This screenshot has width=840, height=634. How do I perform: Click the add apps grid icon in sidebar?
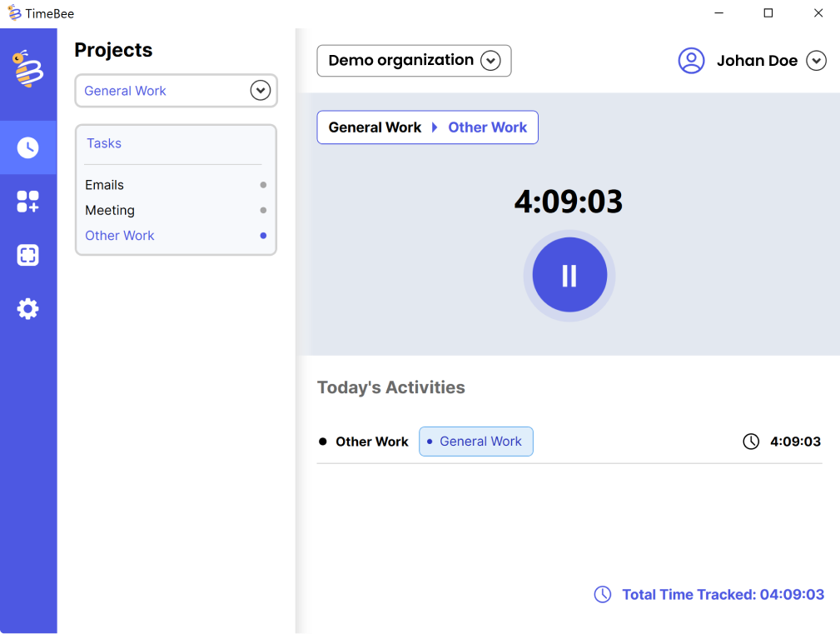pyautogui.click(x=28, y=202)
